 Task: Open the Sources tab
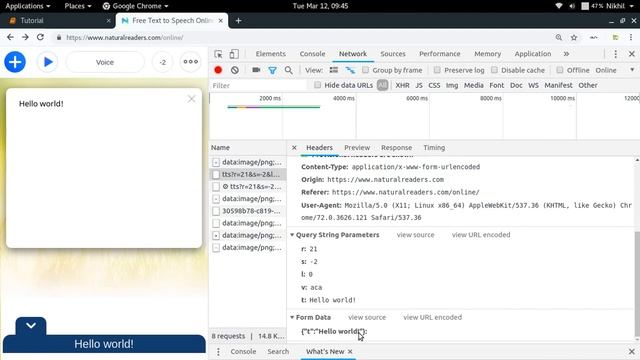[x=393, y=54]
